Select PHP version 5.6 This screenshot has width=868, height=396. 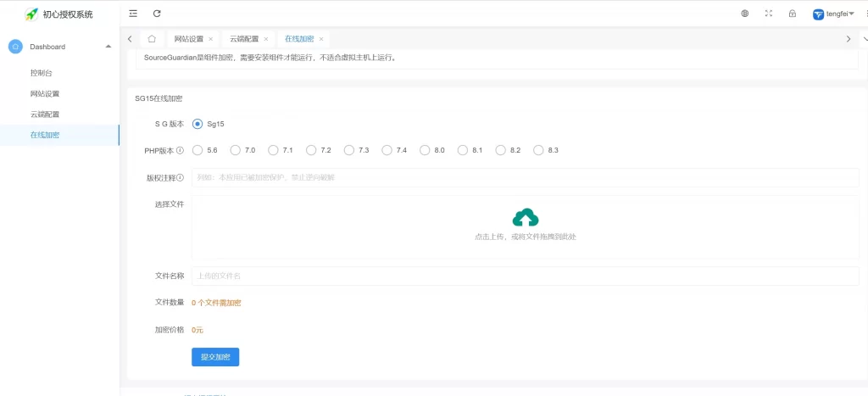click(197, 150)
